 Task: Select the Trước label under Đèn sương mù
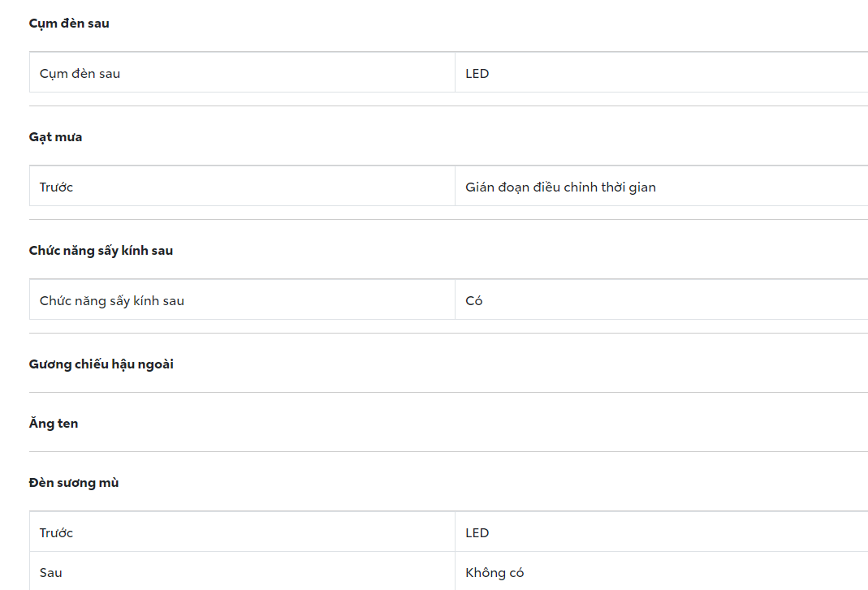56,533
